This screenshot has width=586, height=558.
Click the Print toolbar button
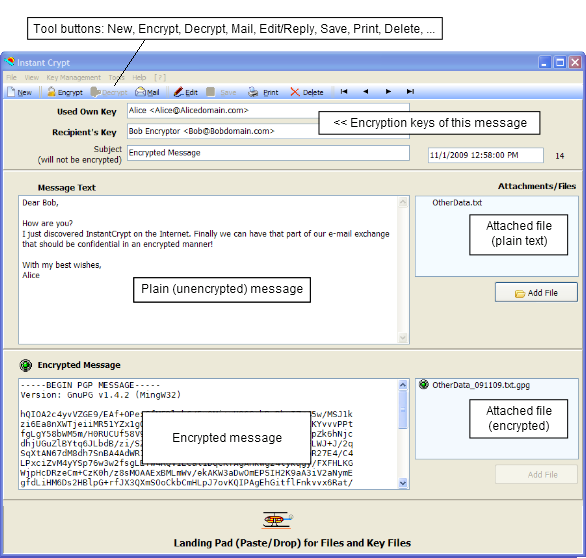pyautogui.click(x=263, y=92)
